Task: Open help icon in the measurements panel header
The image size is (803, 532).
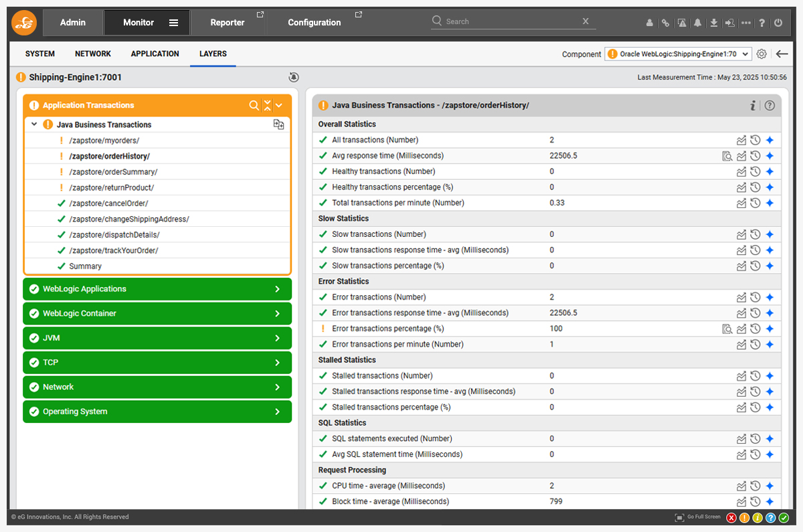Action: (770, 105)
